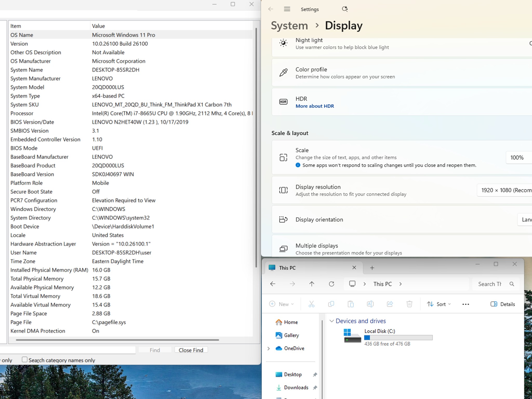The image size is (532, 399).
Task: Open the See more ellipsis menu
Action: click(466, 304)
